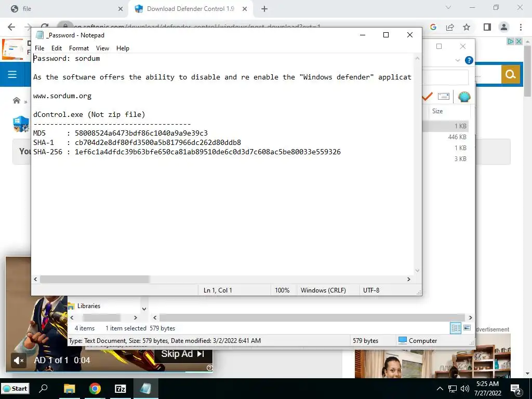This screenshot has height=399, width=532.
Task: Switch to details view in the file window
Action: (456, 328)
